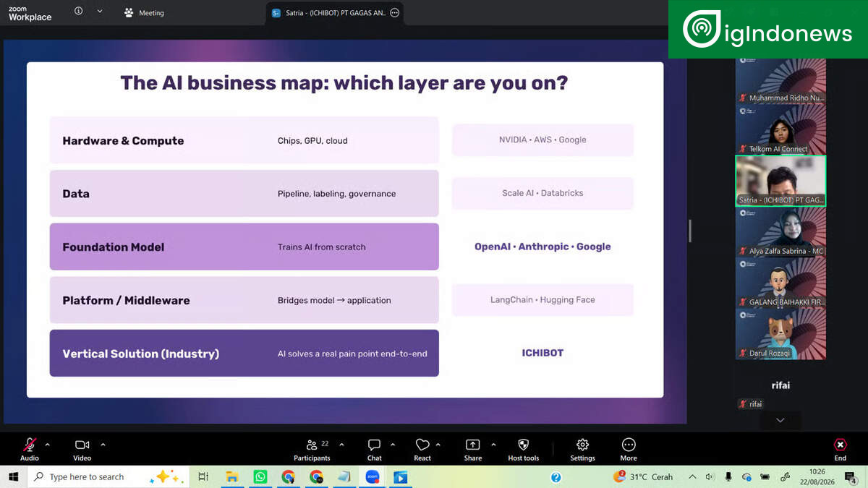Screen dimensions: 868x488
Task: Select Muhammad Ridho Nu... participant thumbnail
Action: (x=780, y=80)
